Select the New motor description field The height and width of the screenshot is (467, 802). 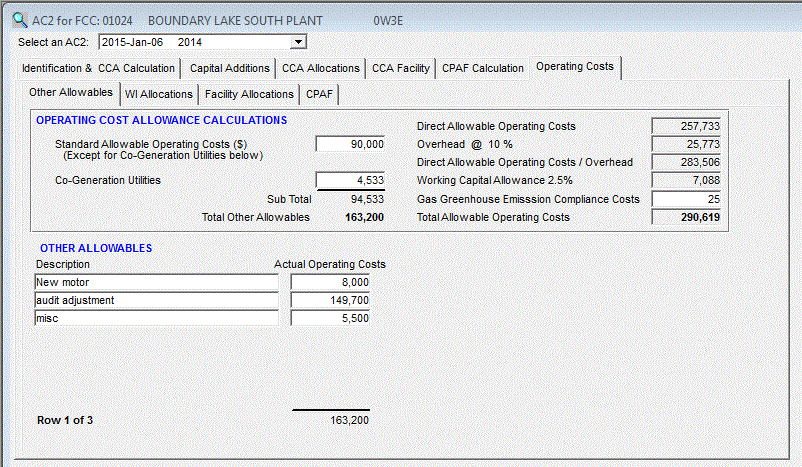pyautogui.click(x=155, y=282)
